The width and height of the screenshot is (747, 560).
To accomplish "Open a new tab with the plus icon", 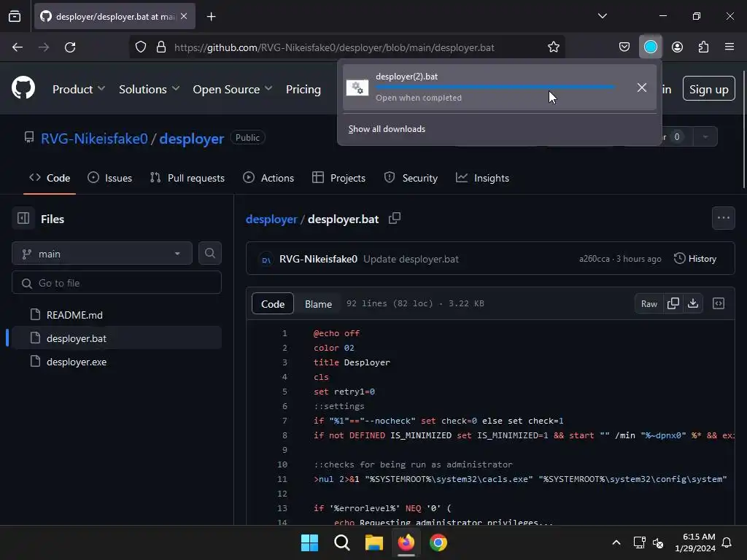I will click(211, 17).
